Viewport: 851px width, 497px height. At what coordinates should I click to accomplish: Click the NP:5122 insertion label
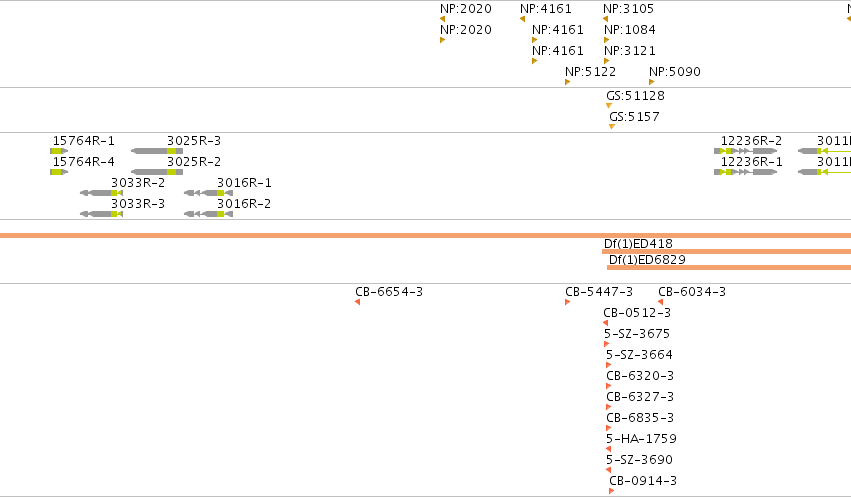(590, 72)
